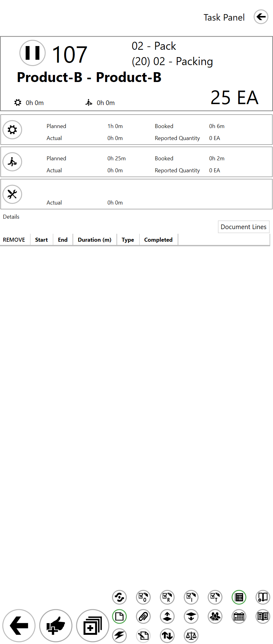Click the '0h 6m' booked value
This screenshot has height=644, width=273.
point(217,126)
